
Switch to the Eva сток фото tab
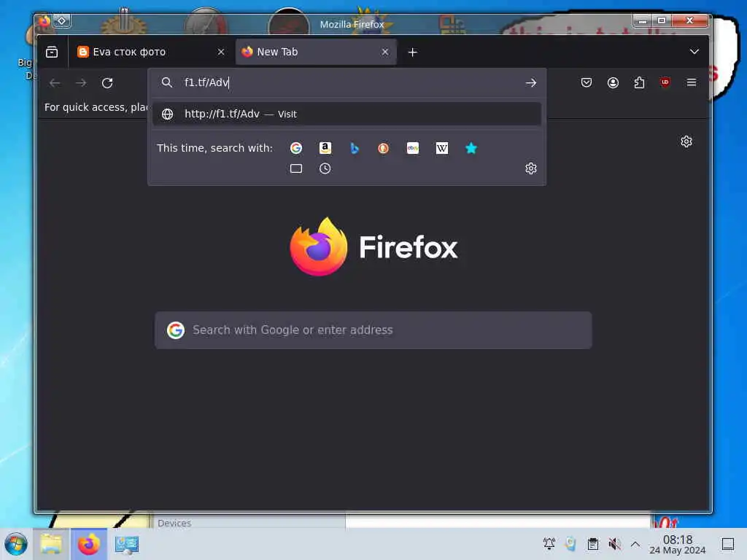[x=152, y=52]
